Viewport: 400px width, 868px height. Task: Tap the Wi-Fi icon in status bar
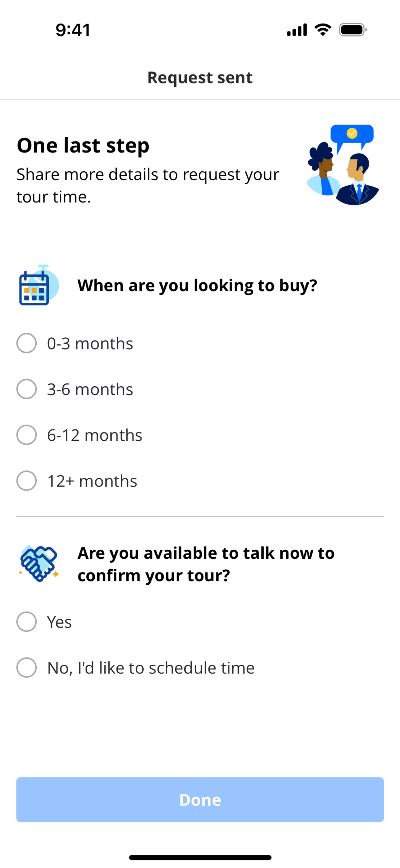point(322,30)
